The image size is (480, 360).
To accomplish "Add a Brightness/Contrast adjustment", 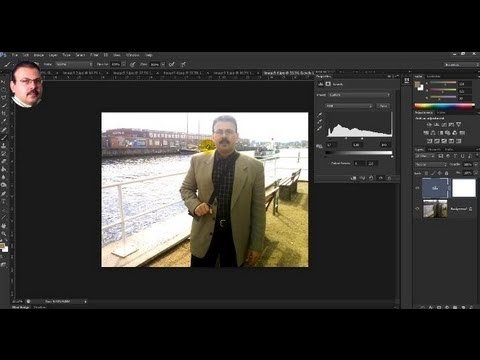I will click(429, 124).
